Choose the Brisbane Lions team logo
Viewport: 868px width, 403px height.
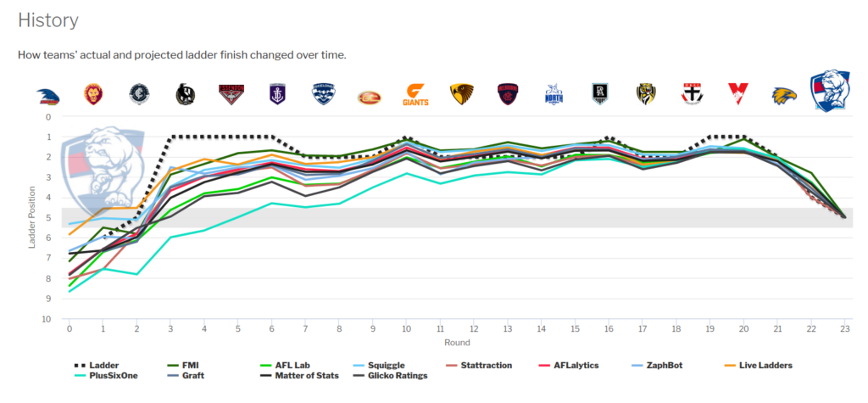pos(93,94)
